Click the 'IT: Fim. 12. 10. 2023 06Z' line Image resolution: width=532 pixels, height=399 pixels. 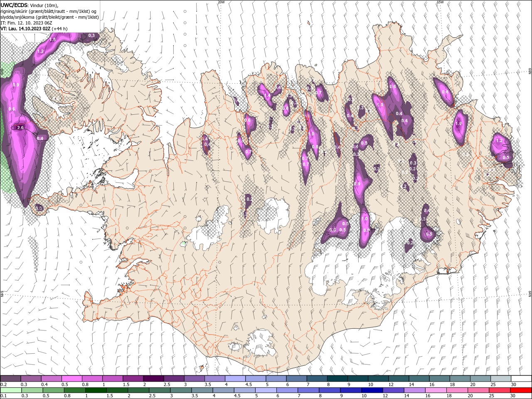[x=26, y=23]
